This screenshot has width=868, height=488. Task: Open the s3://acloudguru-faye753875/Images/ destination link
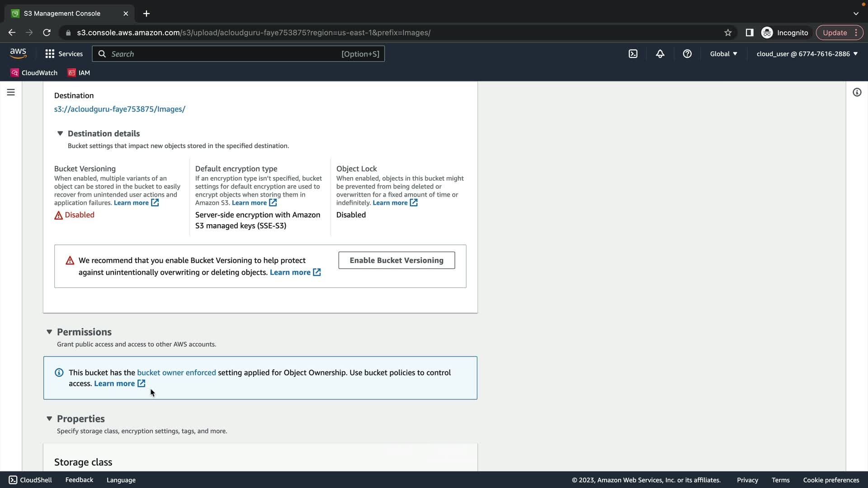119,109
